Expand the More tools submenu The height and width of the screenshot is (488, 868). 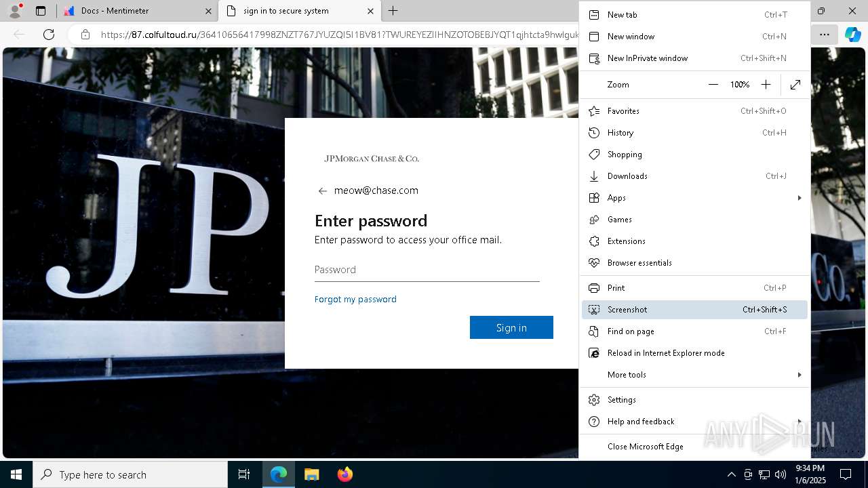(694, 375)
